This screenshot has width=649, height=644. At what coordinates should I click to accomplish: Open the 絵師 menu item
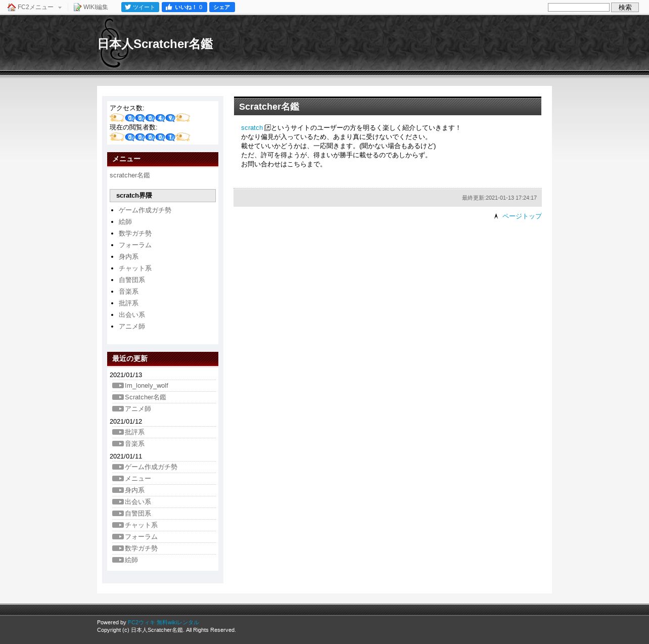point(125,222)
